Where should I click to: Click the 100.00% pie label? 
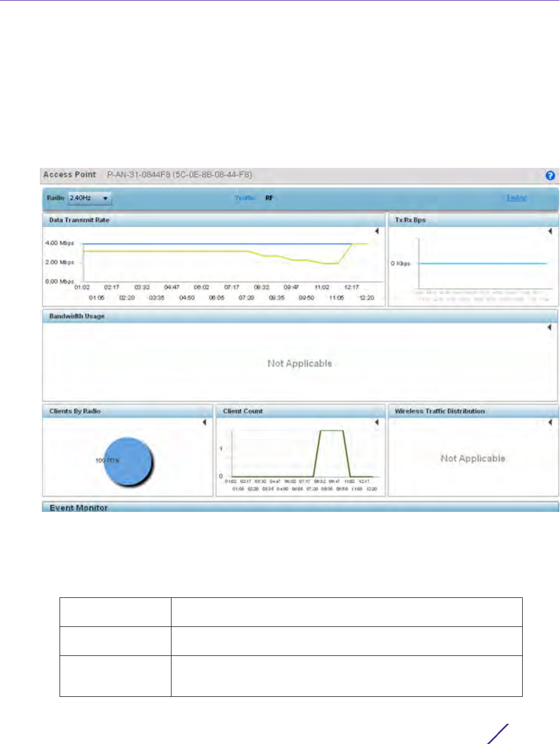(x=107, y=460)
